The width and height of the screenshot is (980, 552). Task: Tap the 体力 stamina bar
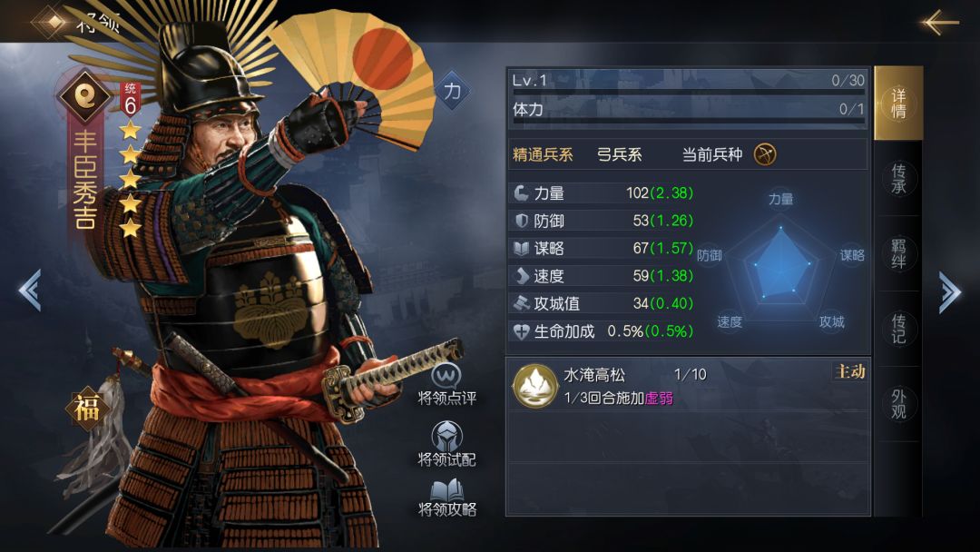688,111
